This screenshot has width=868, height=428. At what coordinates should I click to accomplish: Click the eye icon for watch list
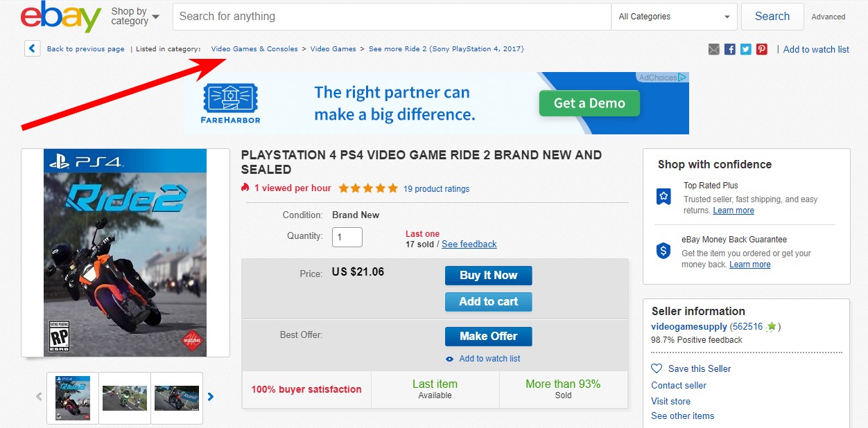(x=450, y=359)
